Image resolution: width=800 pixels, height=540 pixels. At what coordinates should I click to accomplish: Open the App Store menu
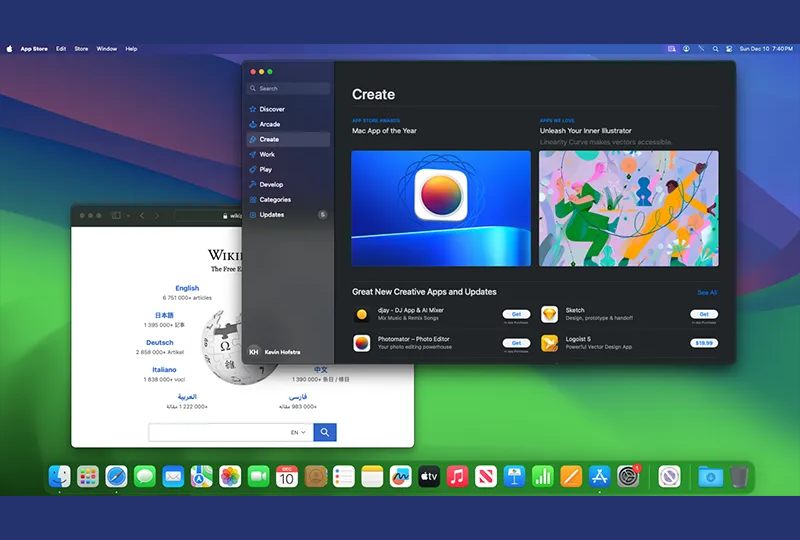pyautogui.click(x=34, y=49)
